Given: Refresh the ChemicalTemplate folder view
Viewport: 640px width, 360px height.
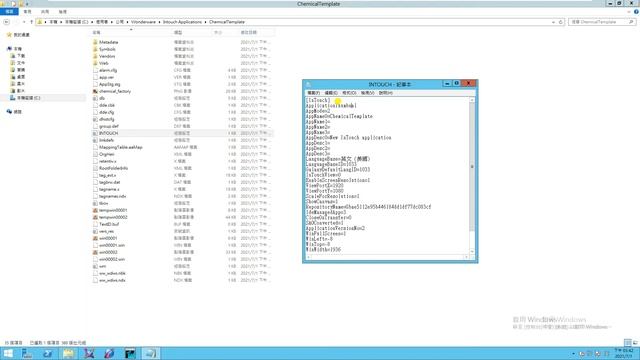Looking at the screenshot, I should click(561, 22).
